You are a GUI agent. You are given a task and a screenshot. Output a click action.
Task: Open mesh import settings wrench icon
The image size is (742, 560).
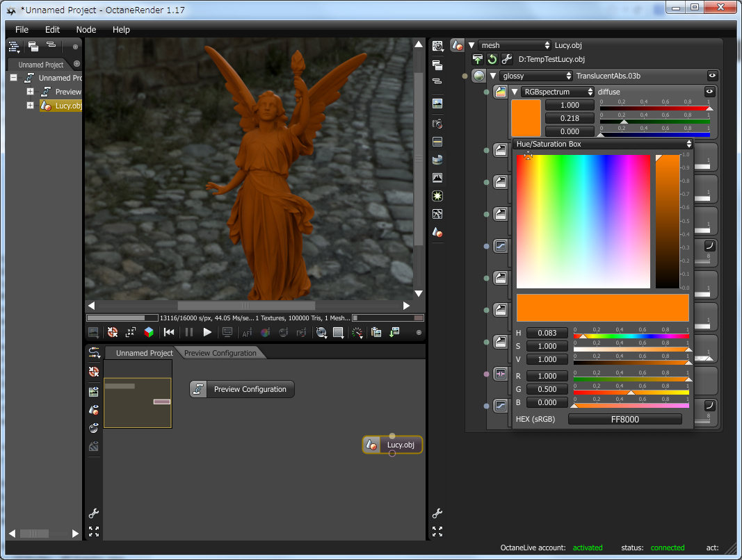point(507,59)
